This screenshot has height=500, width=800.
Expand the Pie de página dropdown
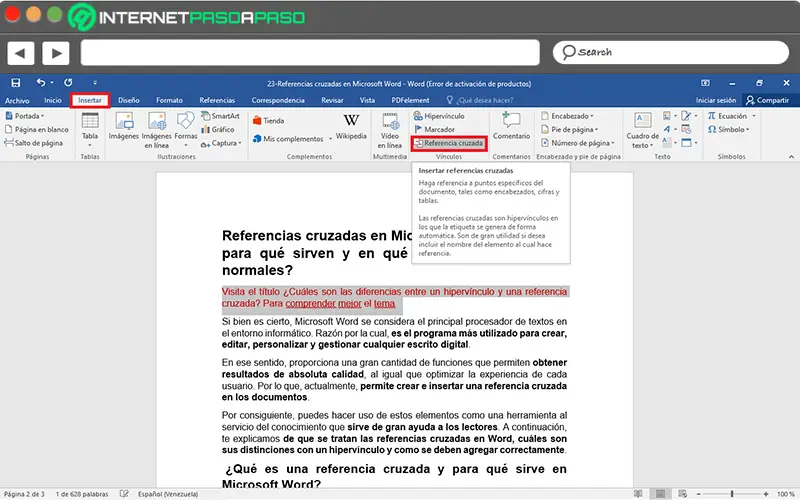point(569,130)
